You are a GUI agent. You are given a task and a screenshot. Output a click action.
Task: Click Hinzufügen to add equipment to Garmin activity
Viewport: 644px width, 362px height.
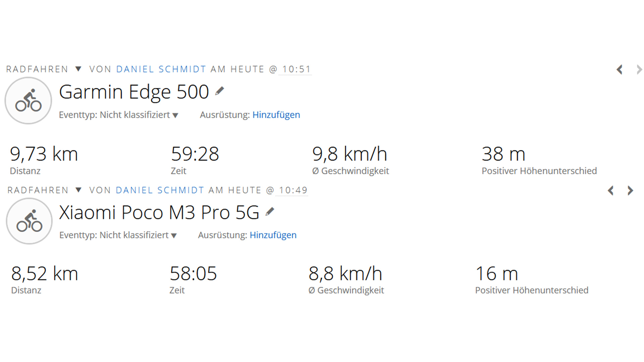pos(276,115)
